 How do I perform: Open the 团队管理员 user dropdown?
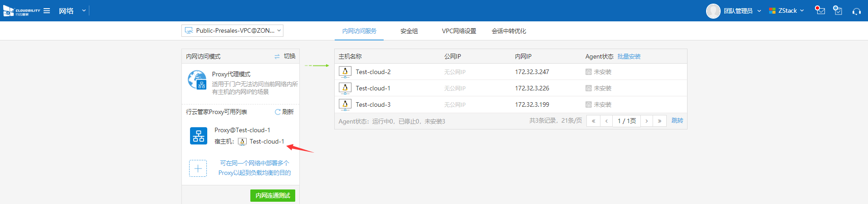(742, 11)
